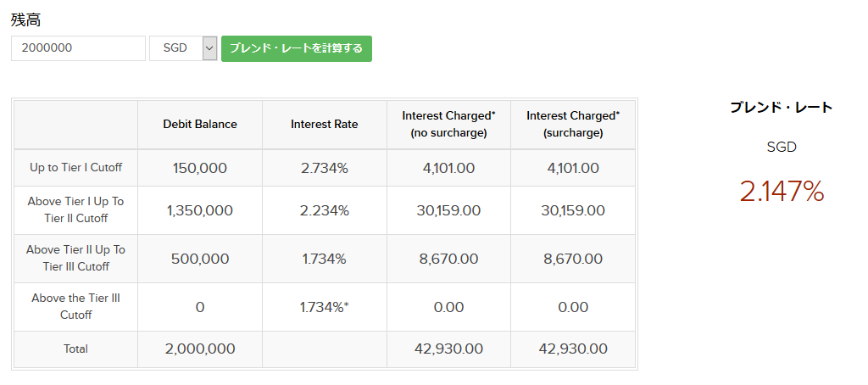Screen dimensions: 868x385
Task: Click the 2.147% blended rate value
Action: (782, 192)
